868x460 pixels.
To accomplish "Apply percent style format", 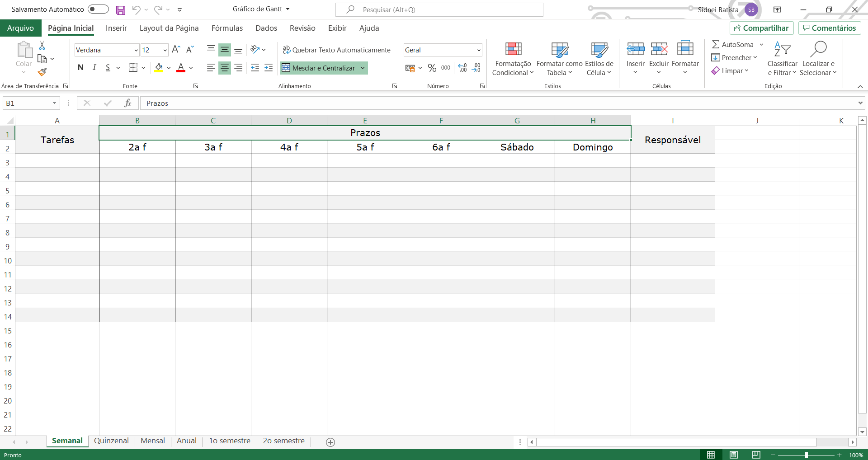I will [x=432, y=68].
